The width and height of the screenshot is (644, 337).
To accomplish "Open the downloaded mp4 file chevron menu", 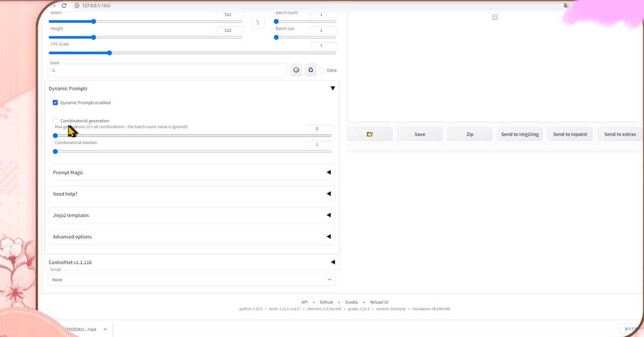I will pyautogui.click(x=105, y=329).
